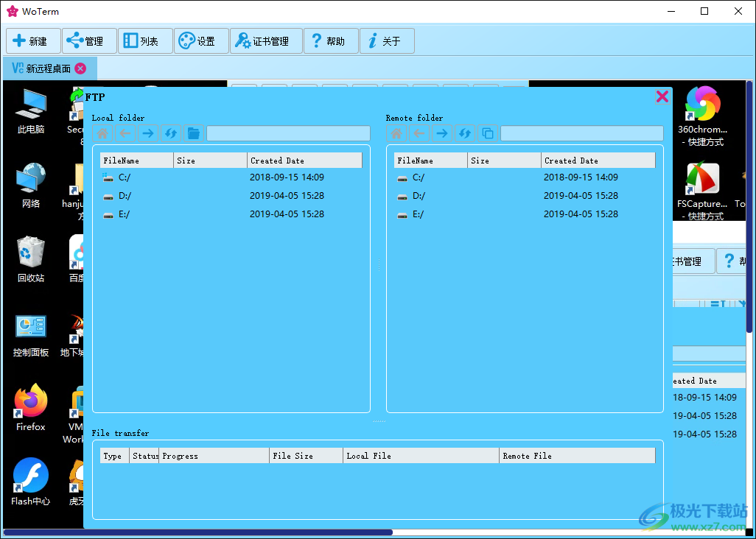Select the 控制面板 control panel icon
The width and height of the screenshot is (756, 539).
click(x=31, y=335)
